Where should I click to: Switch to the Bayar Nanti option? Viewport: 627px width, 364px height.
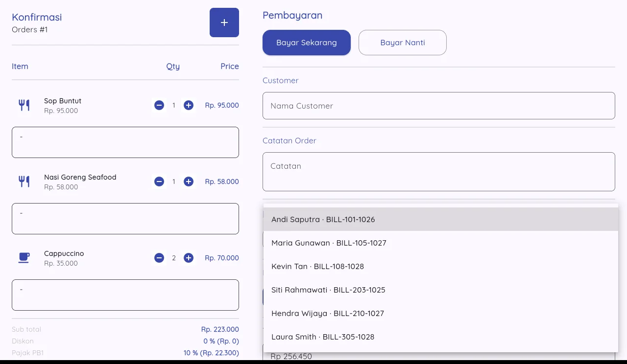pos(403,43)
